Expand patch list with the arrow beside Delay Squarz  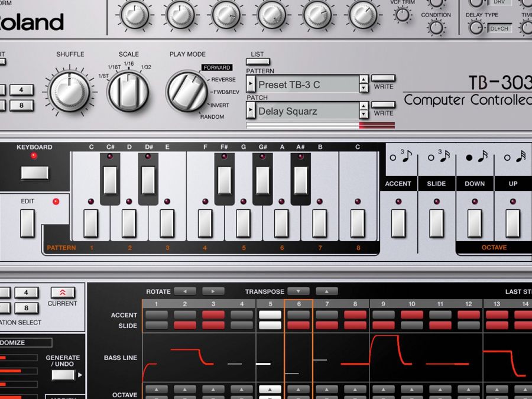[251, 111]
